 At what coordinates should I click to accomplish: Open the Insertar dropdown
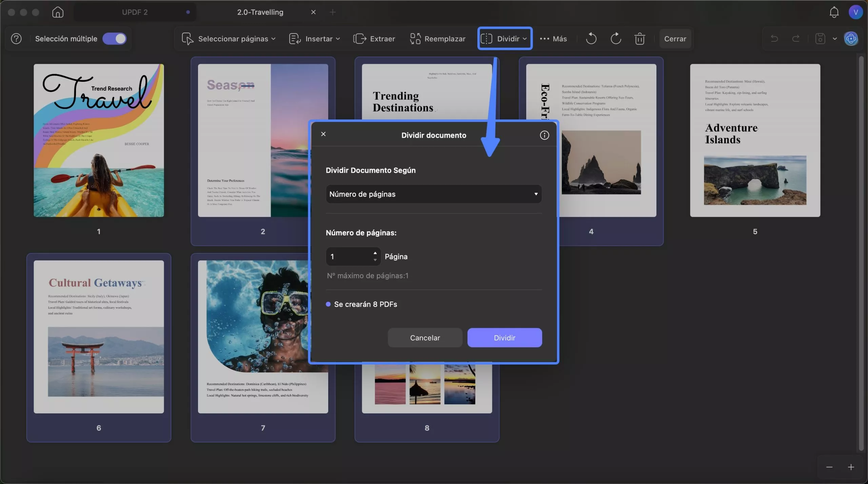(x=314, y=39)
